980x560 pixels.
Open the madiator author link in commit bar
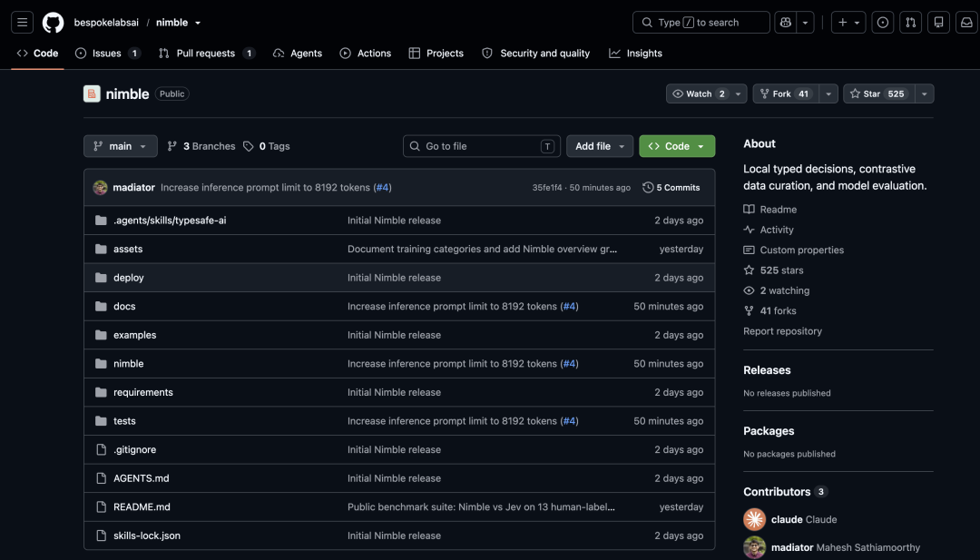pos(133,188)
